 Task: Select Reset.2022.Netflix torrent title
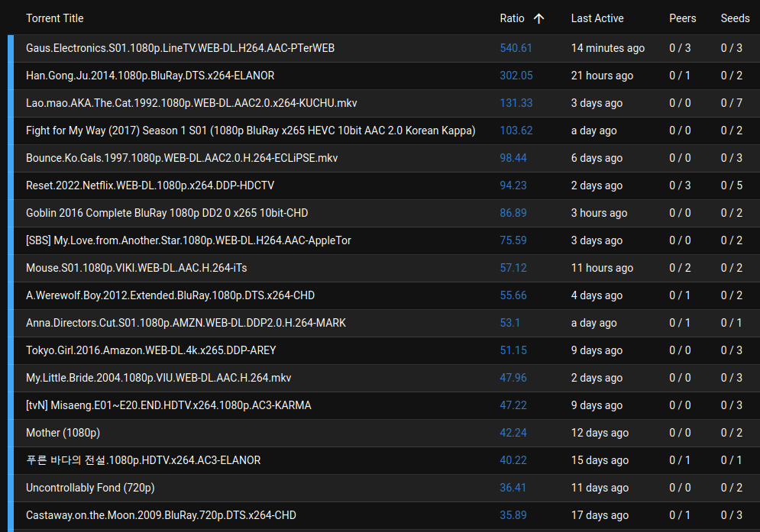[150, 185]
